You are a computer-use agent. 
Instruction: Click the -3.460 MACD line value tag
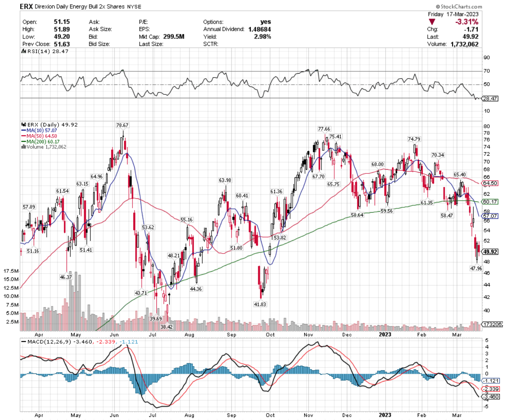(x=491, y=396)
